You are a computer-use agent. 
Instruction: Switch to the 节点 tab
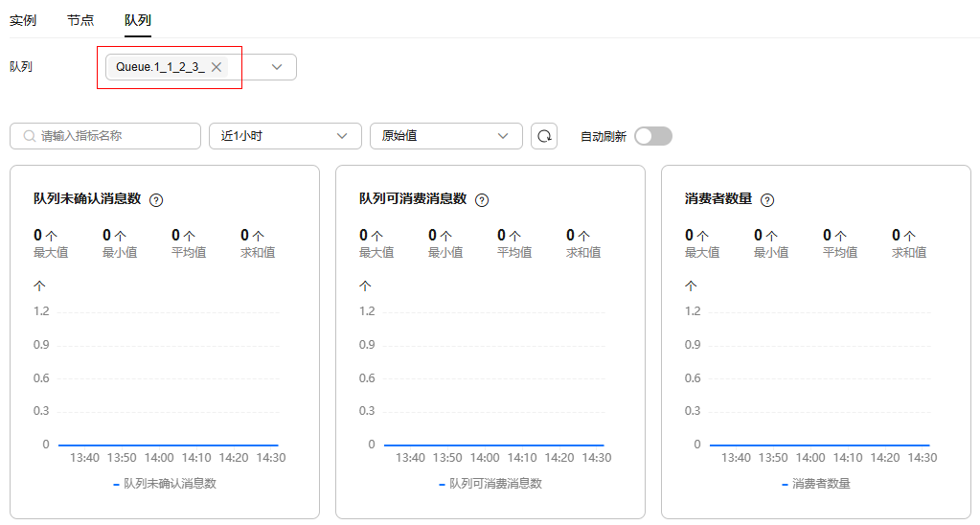80,20
